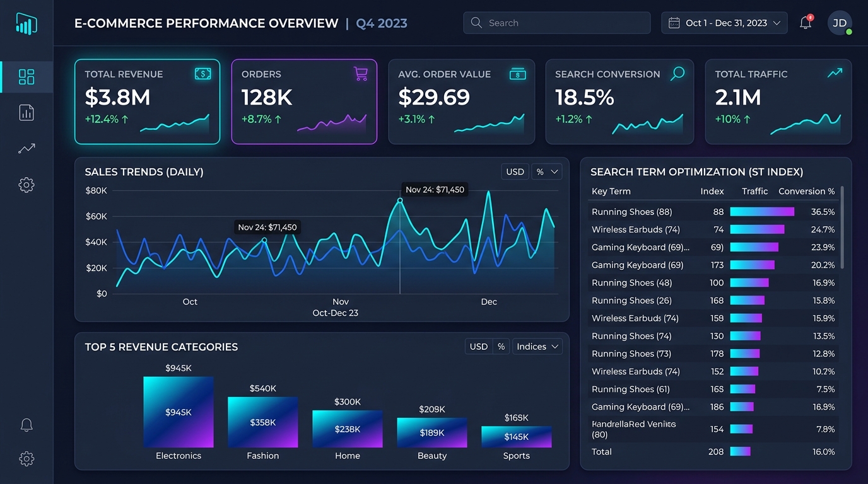This screenshot has width=868, height=484.
Task: Click the $80K y-axis label
Action: 96,190
